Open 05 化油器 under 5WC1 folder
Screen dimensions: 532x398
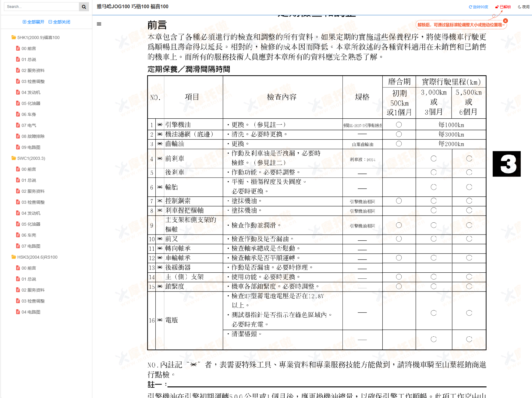[28, 224]
